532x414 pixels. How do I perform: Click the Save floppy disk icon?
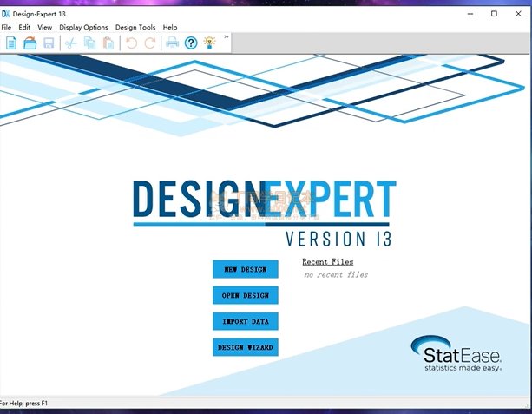coord(49,43)
